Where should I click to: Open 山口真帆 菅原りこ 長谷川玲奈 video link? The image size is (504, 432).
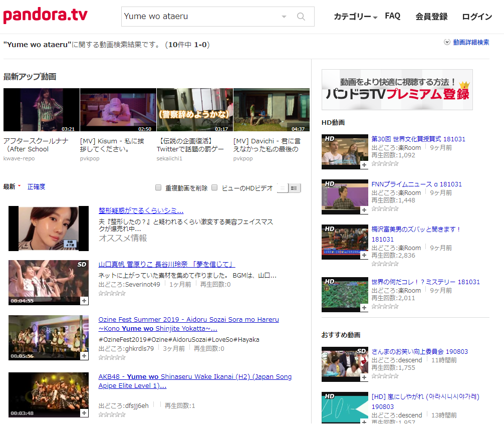point(167,264)
